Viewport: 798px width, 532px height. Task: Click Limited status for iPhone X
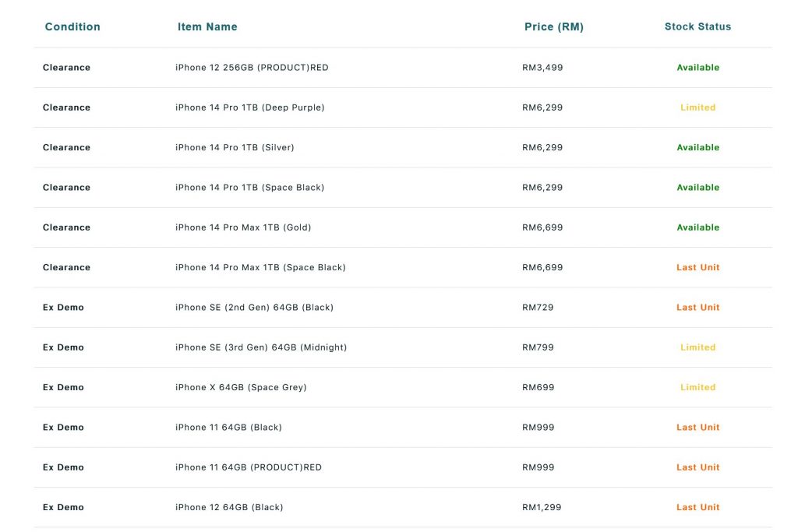click(x=697, y=388)
